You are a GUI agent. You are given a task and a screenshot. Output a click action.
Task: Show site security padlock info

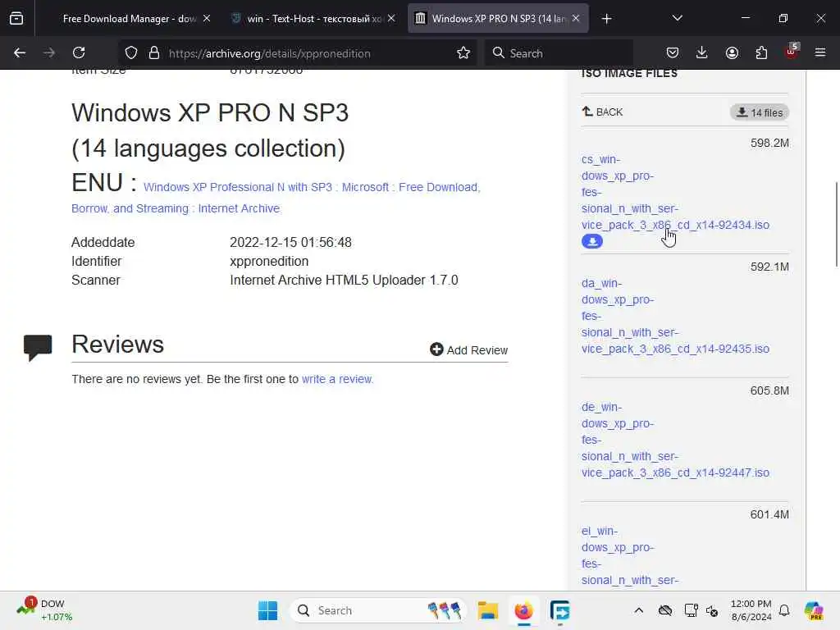[154, 53]
